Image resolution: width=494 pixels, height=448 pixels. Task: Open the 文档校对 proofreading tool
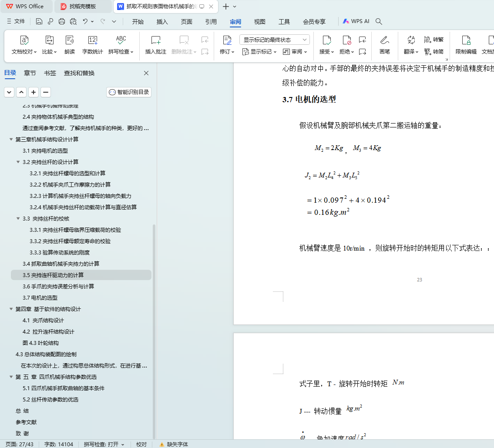(24, 45)
